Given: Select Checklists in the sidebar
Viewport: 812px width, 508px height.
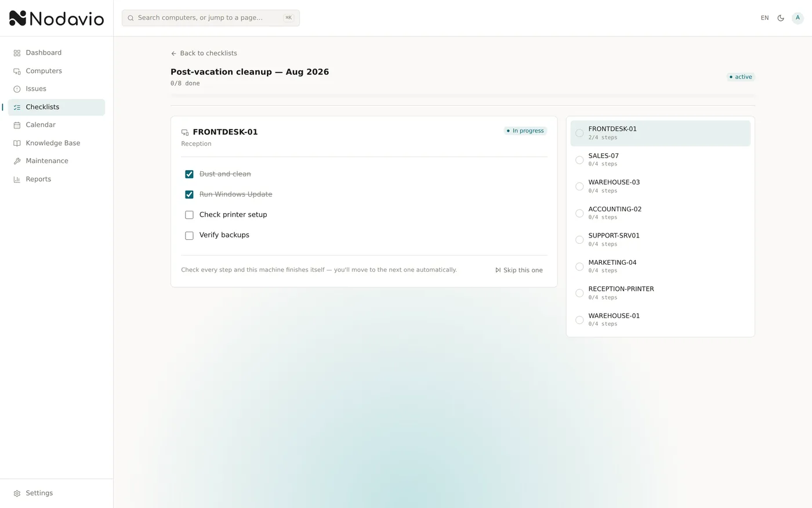Looking at the screenshot, I should click(x=56, y=107).
